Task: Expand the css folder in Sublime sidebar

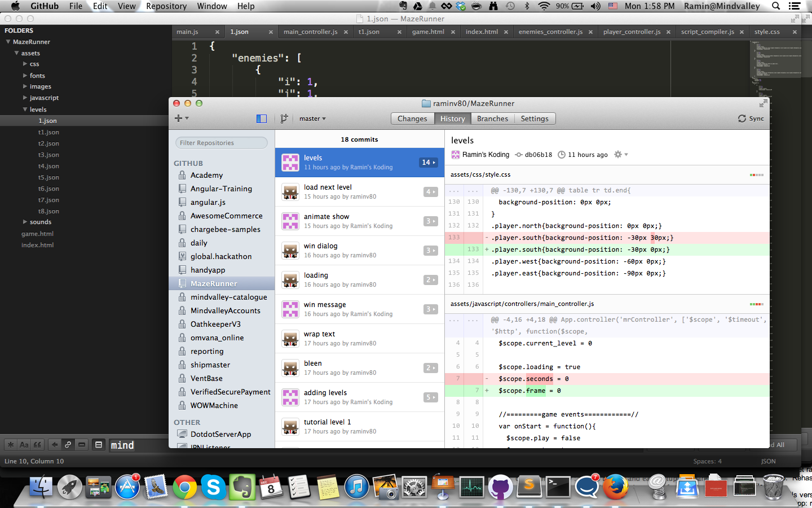Action: coord(25,64)
